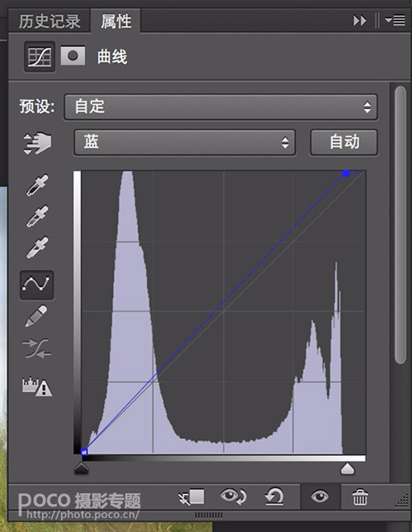Select the layer mask icon
This screenshot has height=532, width=412.
coord(73,56)
